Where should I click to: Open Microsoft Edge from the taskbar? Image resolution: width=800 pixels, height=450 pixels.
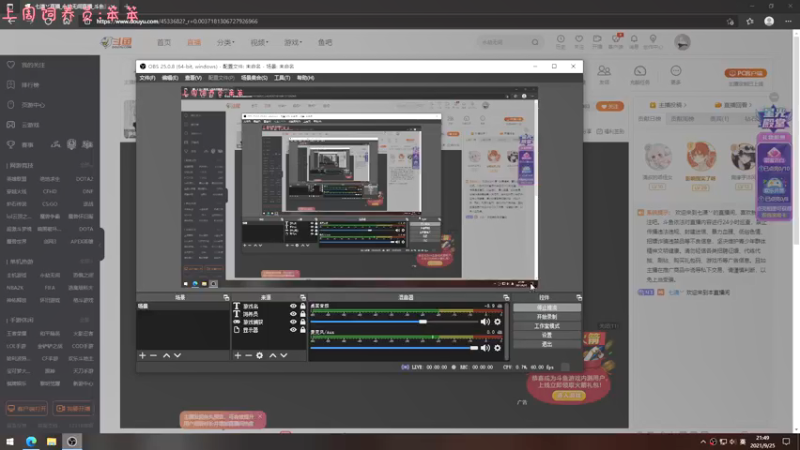pyautogui.click(x=31, y=441)
